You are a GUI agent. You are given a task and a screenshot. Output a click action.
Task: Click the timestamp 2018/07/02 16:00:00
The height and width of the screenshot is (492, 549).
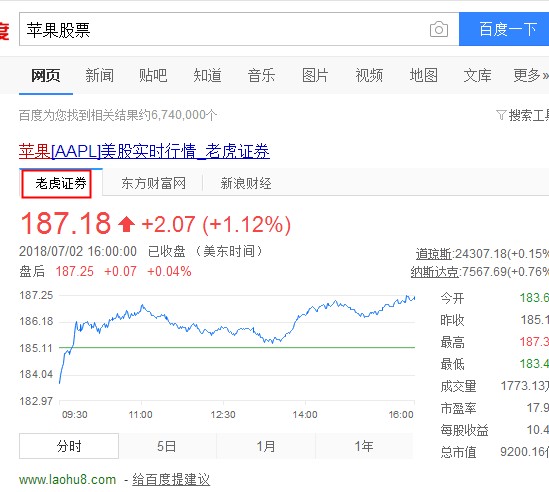tap(78, 251)
